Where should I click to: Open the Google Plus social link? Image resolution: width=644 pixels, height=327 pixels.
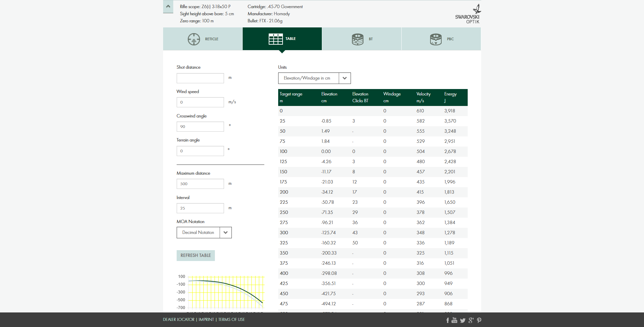[471, 320]
